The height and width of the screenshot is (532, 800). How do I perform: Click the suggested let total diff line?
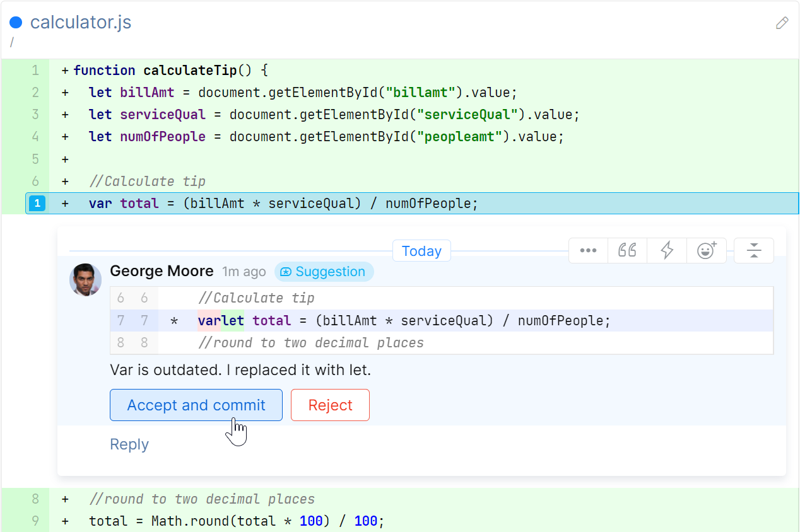tap(404, 321)
